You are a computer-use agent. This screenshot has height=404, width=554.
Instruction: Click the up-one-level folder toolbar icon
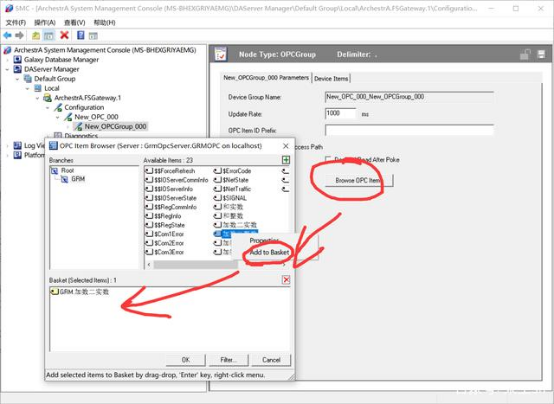[36, 35]
